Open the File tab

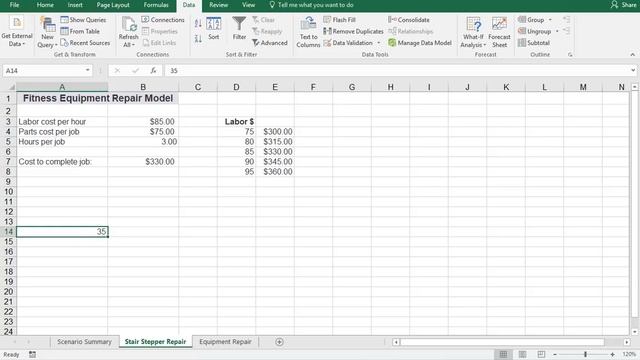14,5
